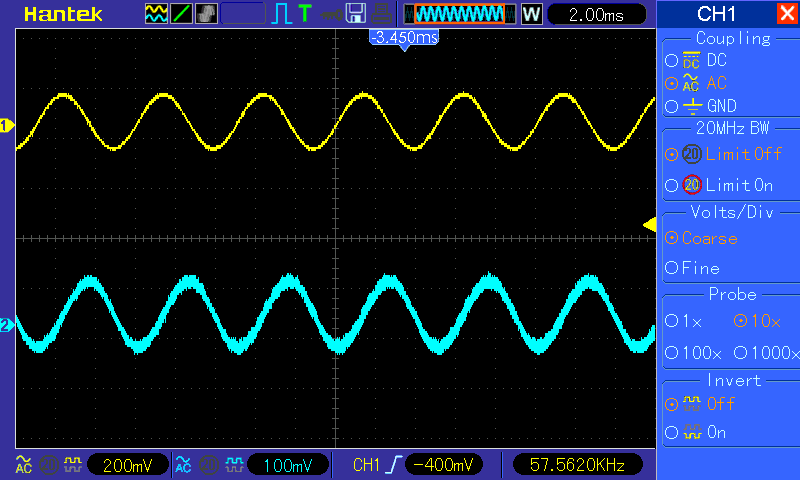Turn Invert On
The height and width of the screenshot is (480, 800).
(x=695, y=433)
